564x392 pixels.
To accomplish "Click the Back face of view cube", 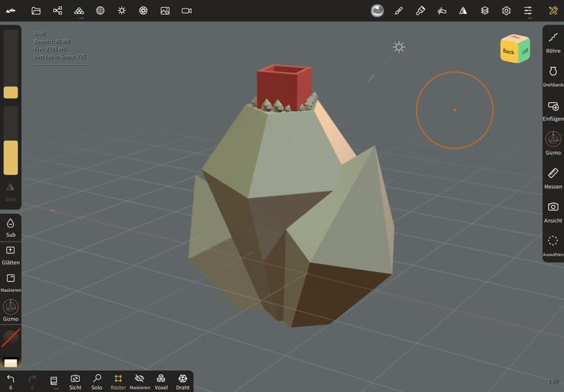I will click(x=508, y=51).
